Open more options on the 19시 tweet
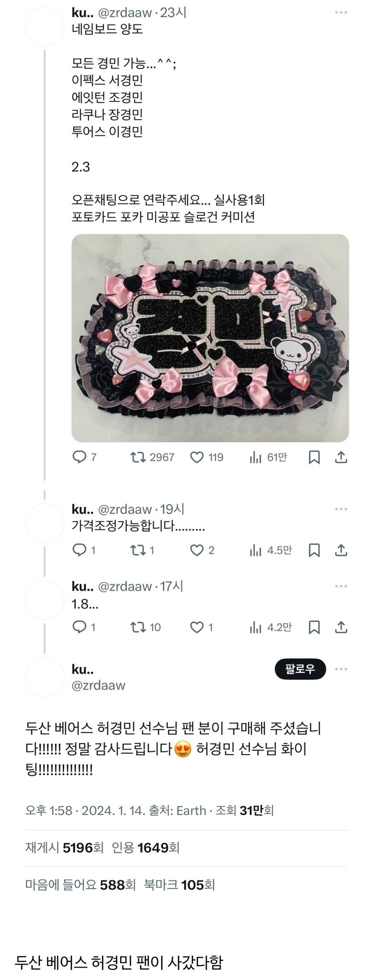 [x=341, y=509]
